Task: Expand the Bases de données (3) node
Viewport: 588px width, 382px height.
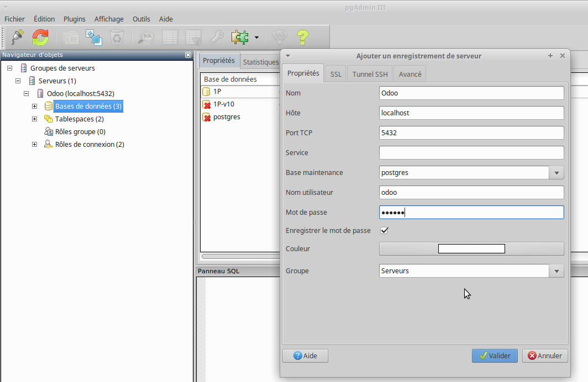Action: (34, 107)
